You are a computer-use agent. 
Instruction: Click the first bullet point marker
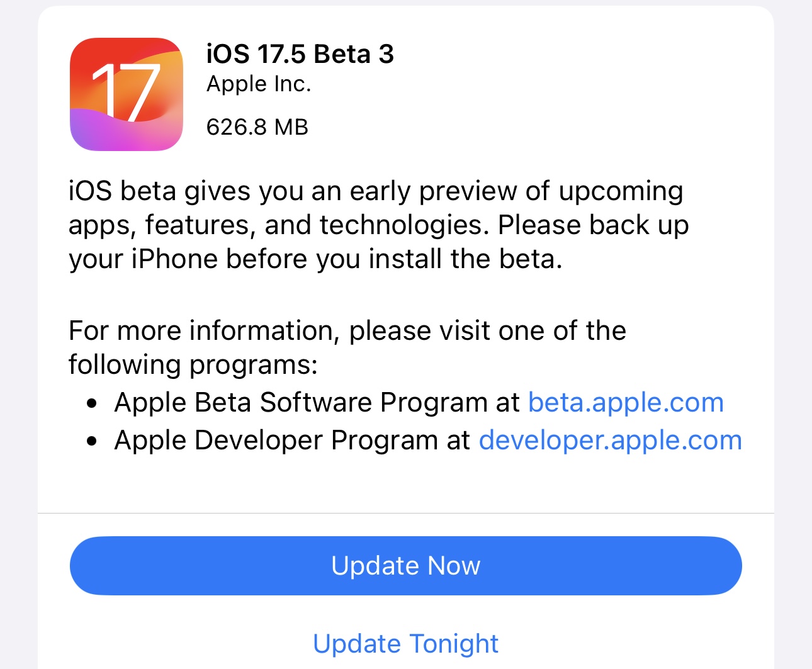tap(93, 403)
